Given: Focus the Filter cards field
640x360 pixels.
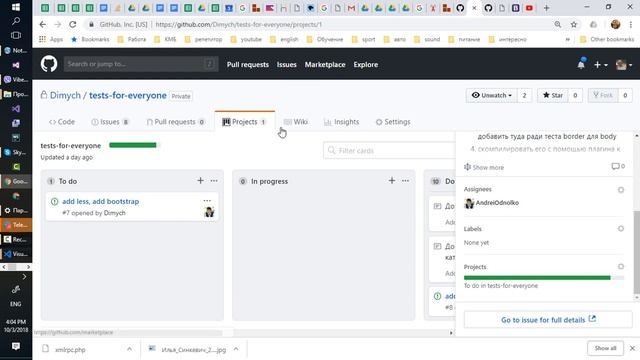Looking at the screenshot, I should 390,151.
